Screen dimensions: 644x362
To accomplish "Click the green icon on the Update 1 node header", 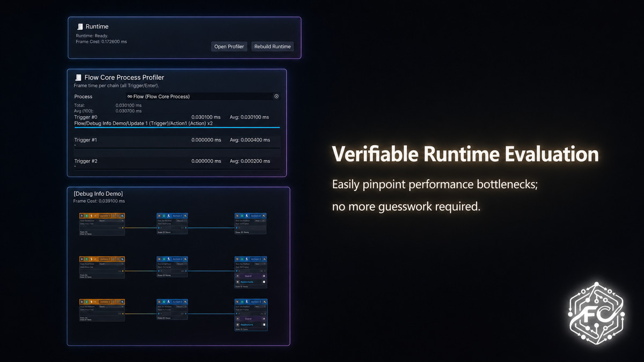I will tap(86, 216).
